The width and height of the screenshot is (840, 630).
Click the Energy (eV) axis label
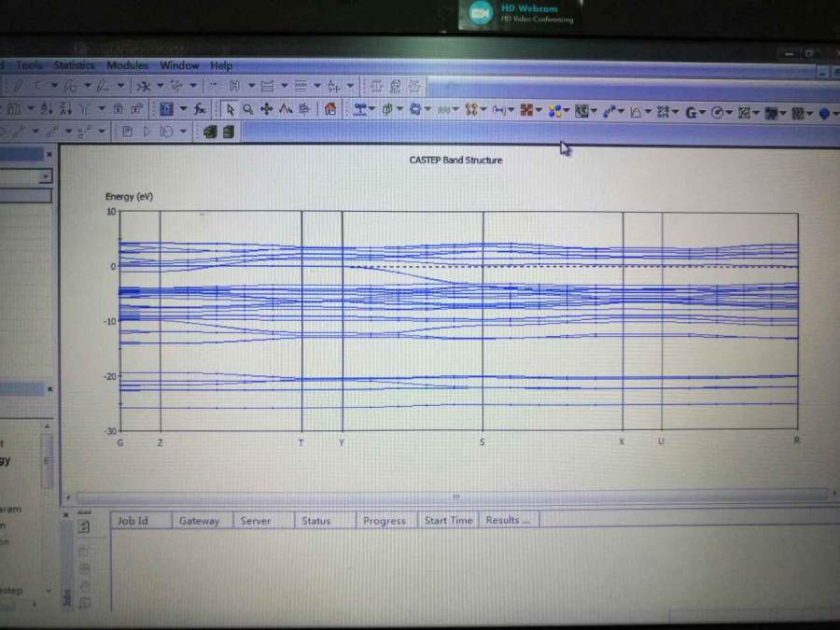tap(129, 197)
